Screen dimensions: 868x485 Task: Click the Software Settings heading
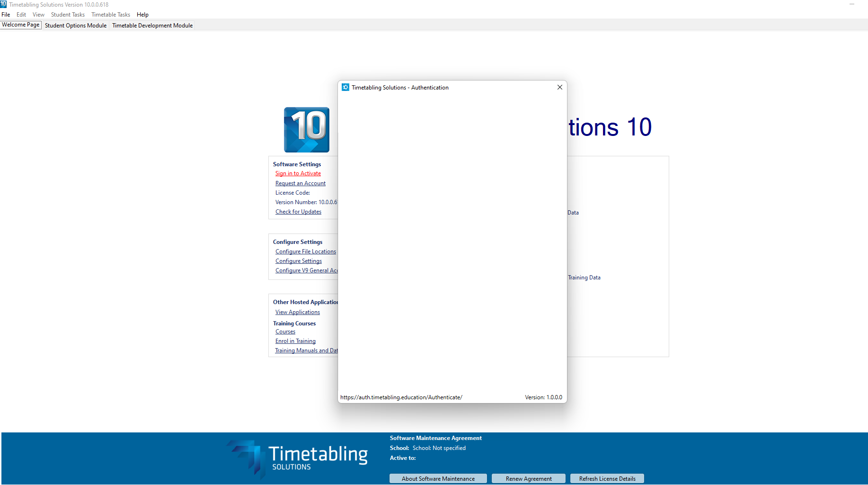(297, 164)
